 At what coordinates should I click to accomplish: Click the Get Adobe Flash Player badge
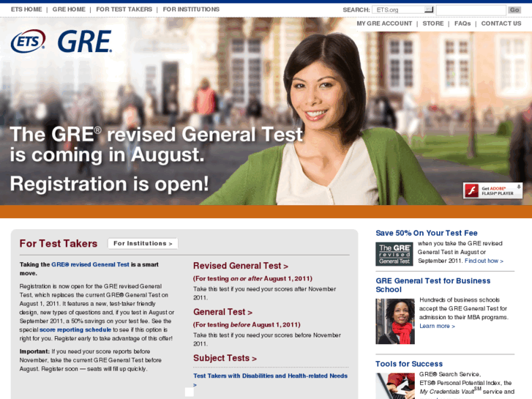tap(492, 190)
